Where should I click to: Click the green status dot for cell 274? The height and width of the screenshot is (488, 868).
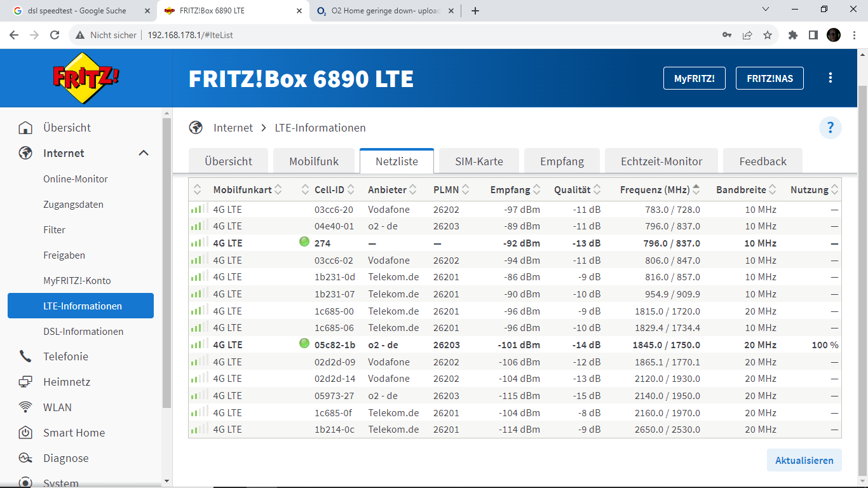(x=304, y=242)
